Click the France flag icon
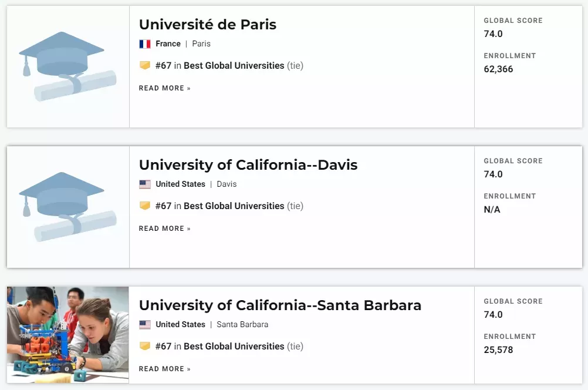 pos(145,44)
